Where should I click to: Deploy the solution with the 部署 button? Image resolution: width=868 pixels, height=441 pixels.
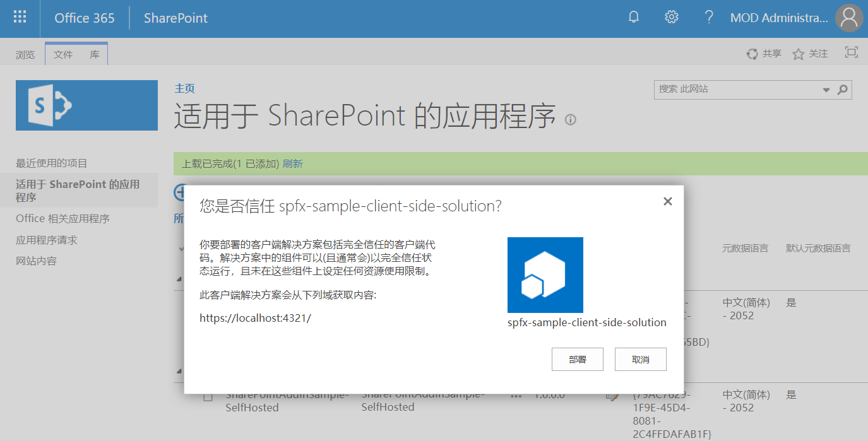[577, 359]
